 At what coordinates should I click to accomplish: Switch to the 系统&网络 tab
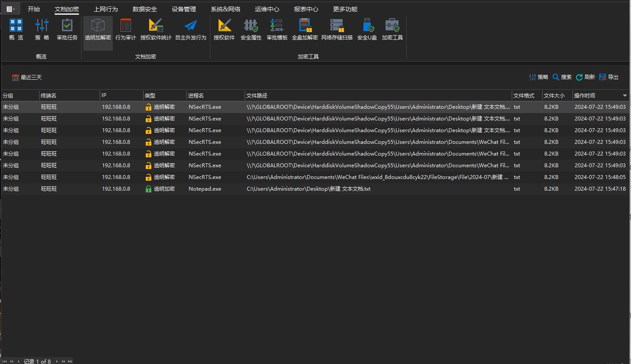226,9
